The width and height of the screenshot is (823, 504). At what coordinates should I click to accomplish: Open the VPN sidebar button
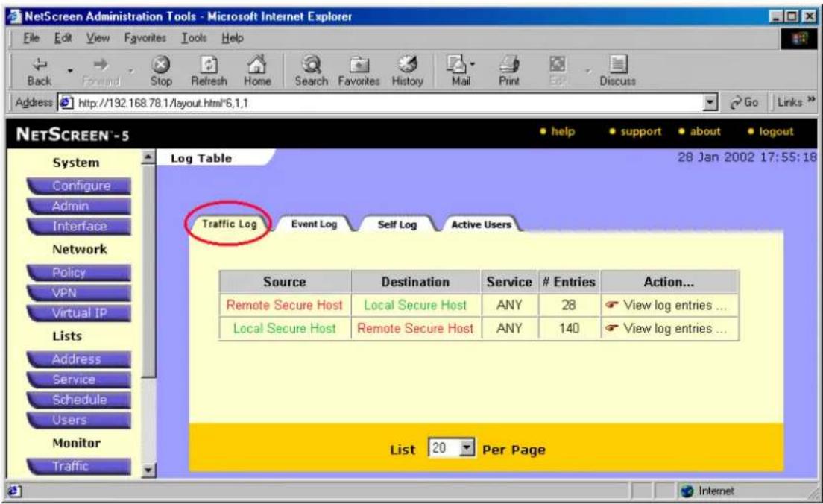coord(80,293)
